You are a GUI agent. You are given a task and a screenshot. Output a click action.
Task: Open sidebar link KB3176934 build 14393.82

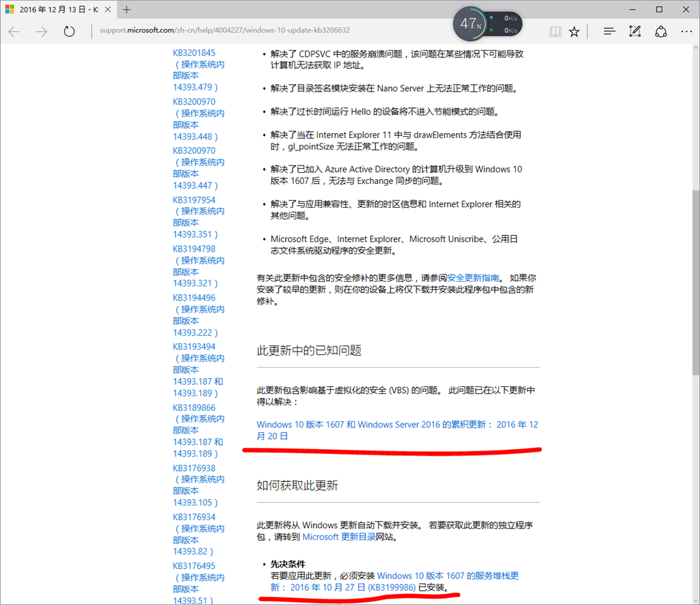(x=199, y=534)
